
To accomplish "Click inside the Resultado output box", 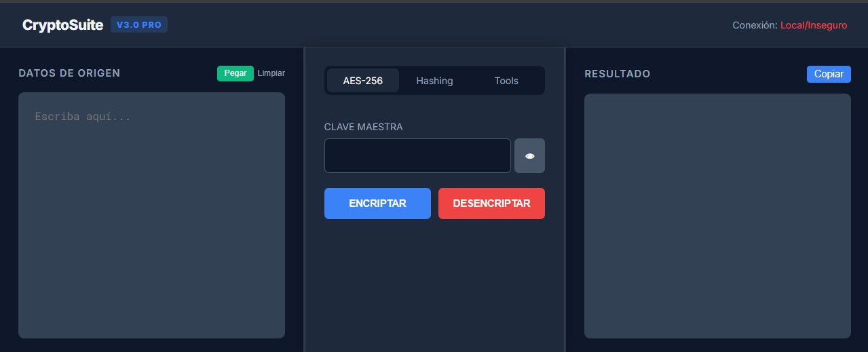I will [x=717, y=216].
